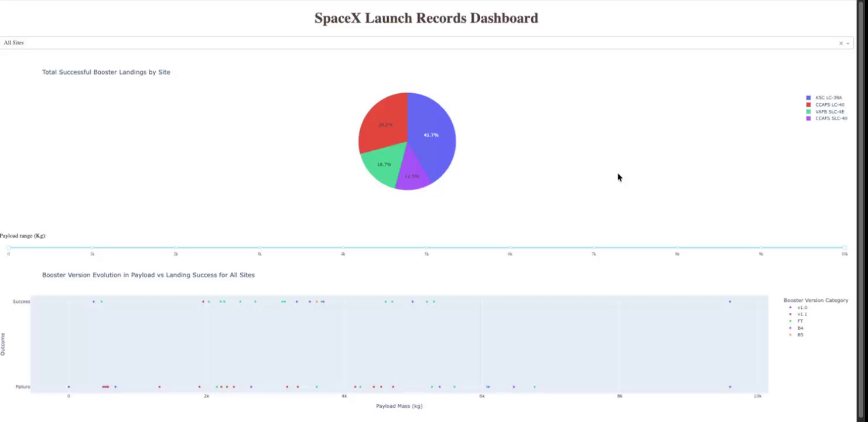Set payload slider to the 3k mark
Viewport: 868px width, 422px height.
(x=259, y=247)
